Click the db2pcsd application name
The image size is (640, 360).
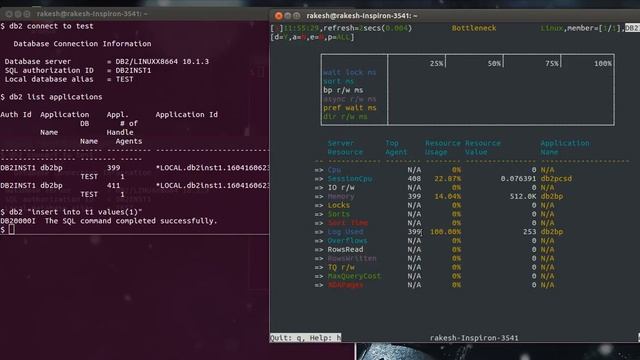(x=556, y=179)
